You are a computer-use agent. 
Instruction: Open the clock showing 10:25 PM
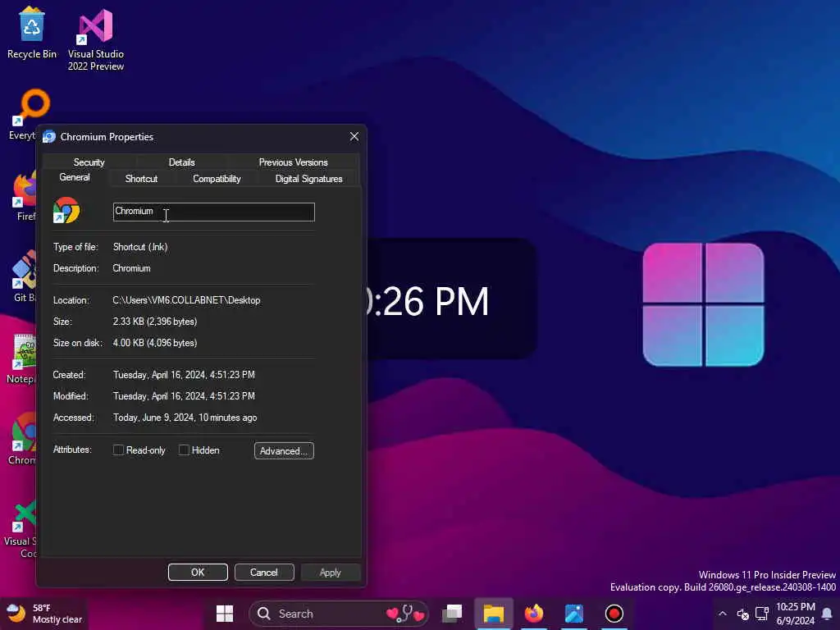(796, 614)
